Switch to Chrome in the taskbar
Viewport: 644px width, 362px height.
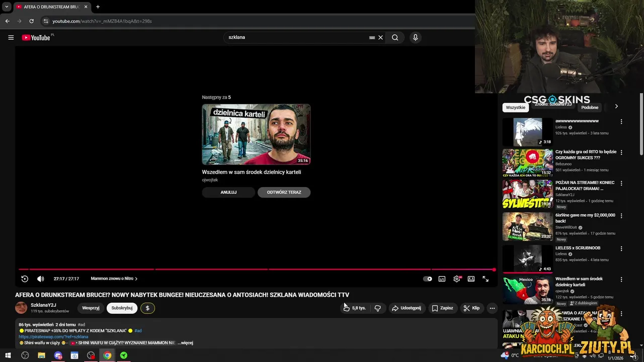(x=107, y=355)
